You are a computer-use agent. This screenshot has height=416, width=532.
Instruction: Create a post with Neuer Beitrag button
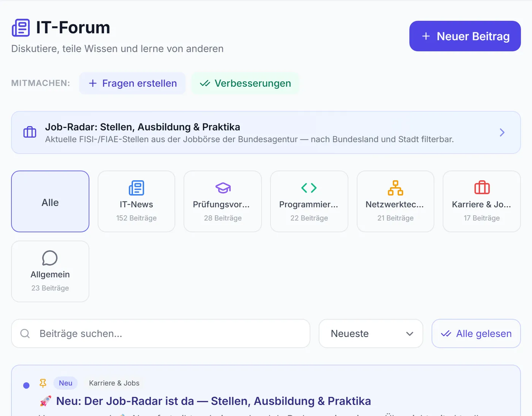point(465,36)
